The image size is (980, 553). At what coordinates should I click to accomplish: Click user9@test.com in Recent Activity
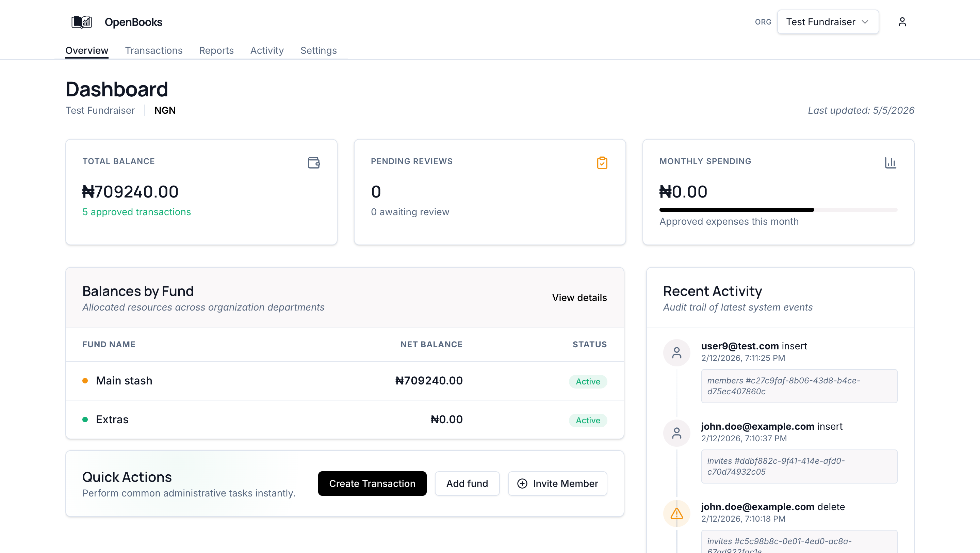pyautogui.click(x=740, y=346)
